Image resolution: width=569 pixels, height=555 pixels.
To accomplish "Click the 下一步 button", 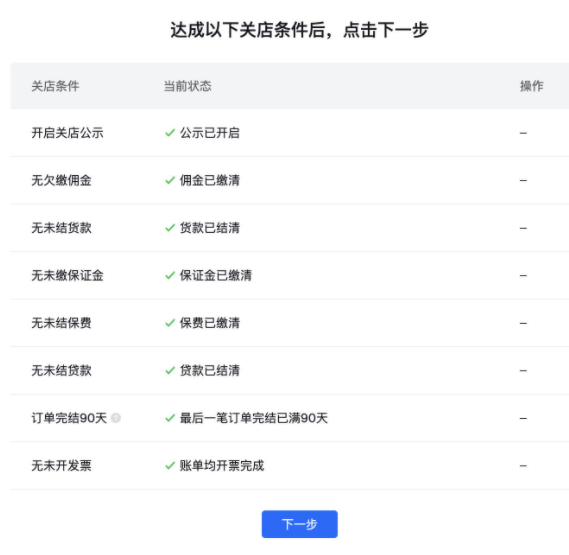I will pos(299,524).
